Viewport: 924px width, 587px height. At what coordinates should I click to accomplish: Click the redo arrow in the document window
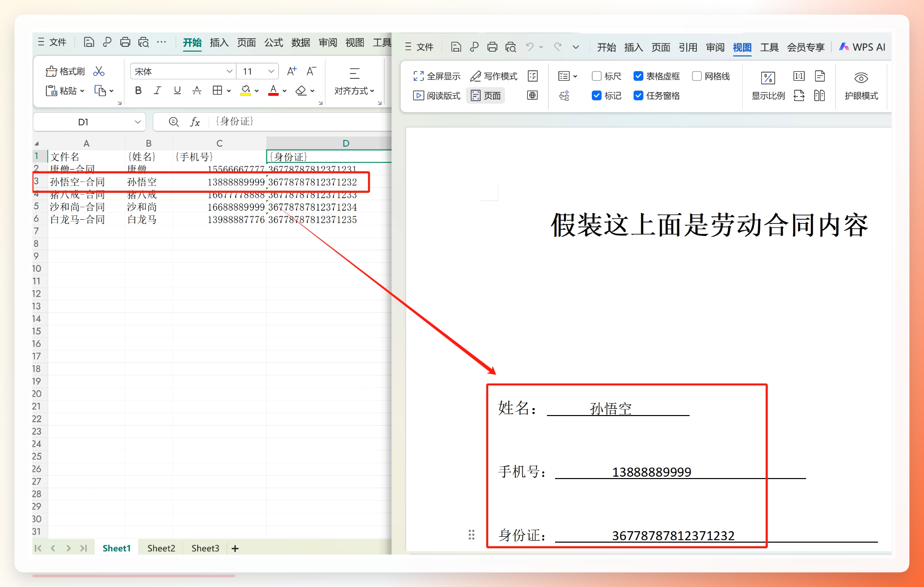point(557,47)
